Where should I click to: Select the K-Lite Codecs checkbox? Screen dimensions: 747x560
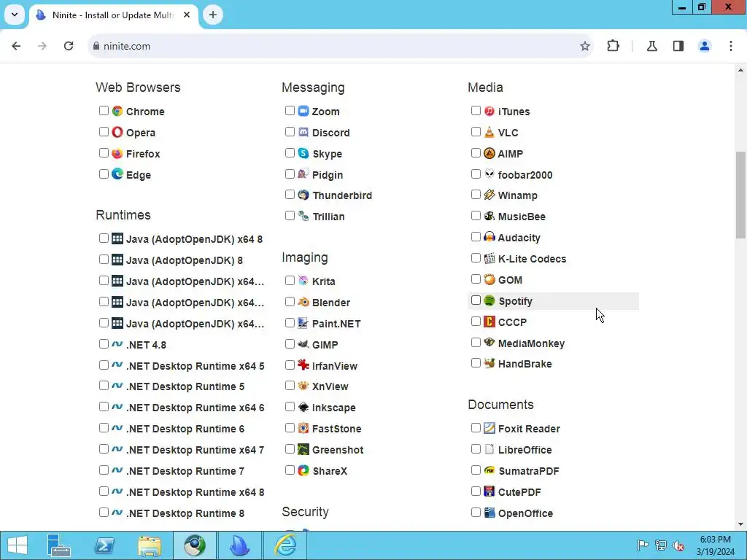pos(476,258)
